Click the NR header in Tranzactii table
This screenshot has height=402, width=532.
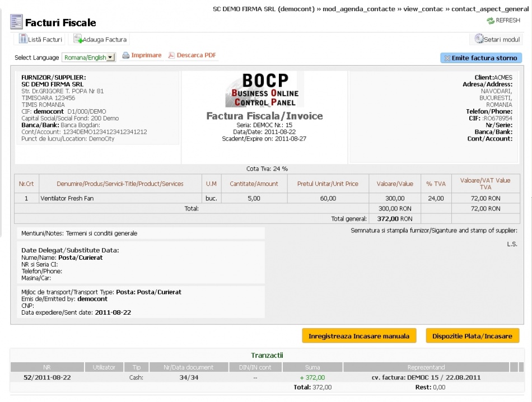(47, 367)
